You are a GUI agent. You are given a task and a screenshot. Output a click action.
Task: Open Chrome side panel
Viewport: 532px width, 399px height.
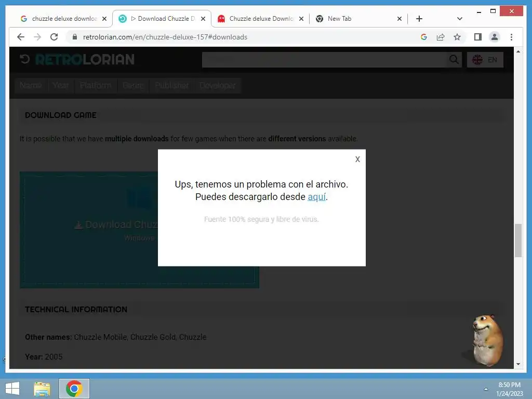point(478,37)
